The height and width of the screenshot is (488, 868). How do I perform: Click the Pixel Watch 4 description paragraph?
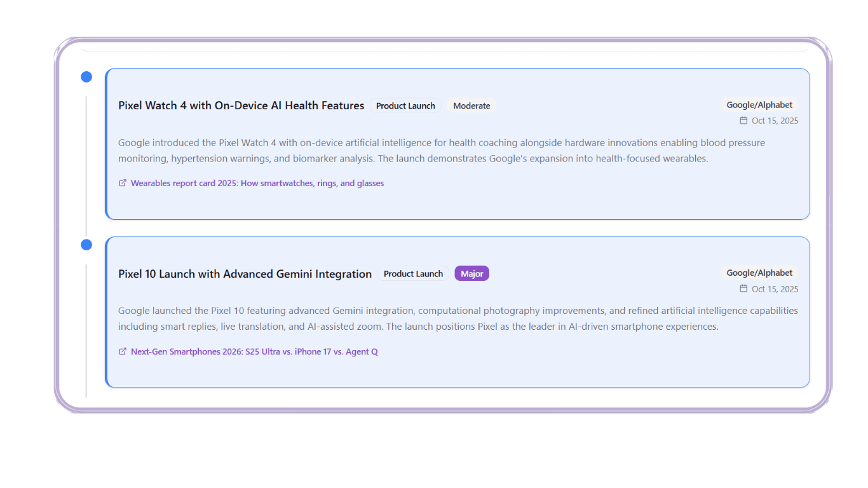coord(413,151)
